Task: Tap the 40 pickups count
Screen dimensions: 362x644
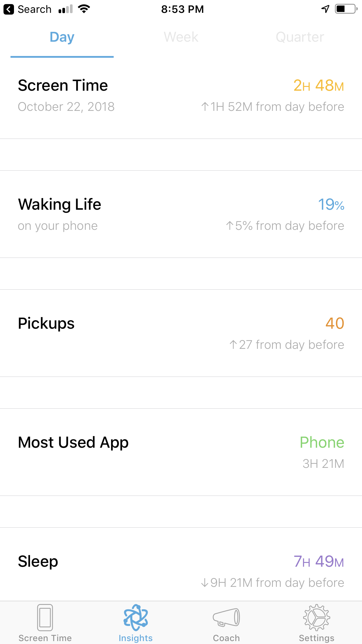Action: 335,323
